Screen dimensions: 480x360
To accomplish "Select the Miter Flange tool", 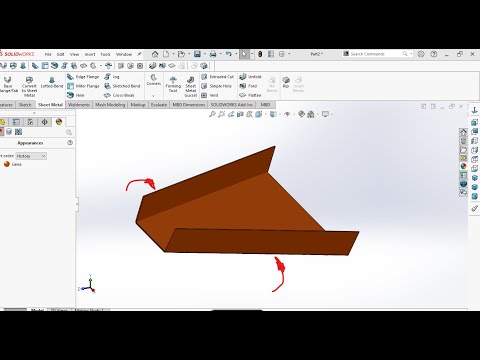I will (x=83, y=86).
